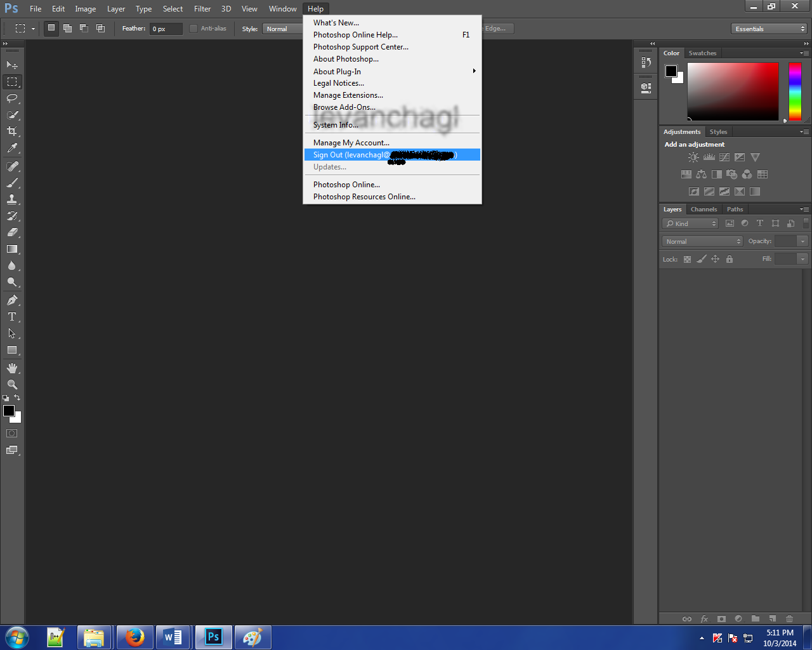Select the Blur tool

[12, 265]
